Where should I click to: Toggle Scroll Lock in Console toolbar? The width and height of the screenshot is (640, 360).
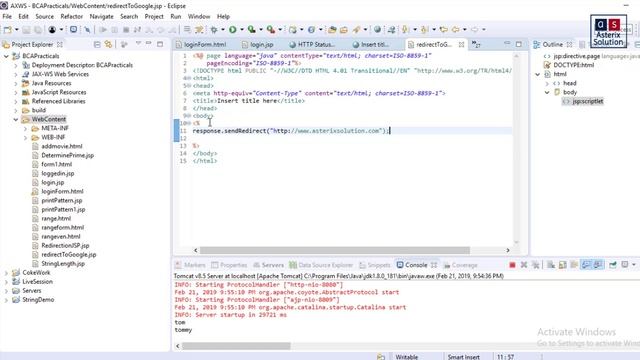[562, 265]
